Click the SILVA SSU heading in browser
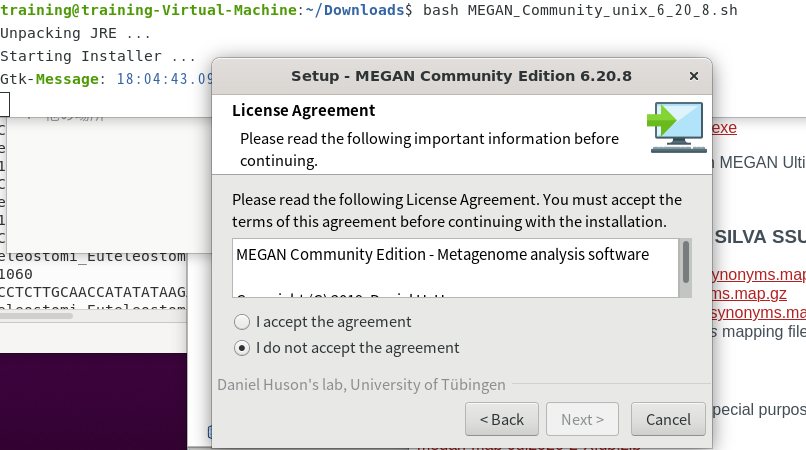 tap(760, 237)
